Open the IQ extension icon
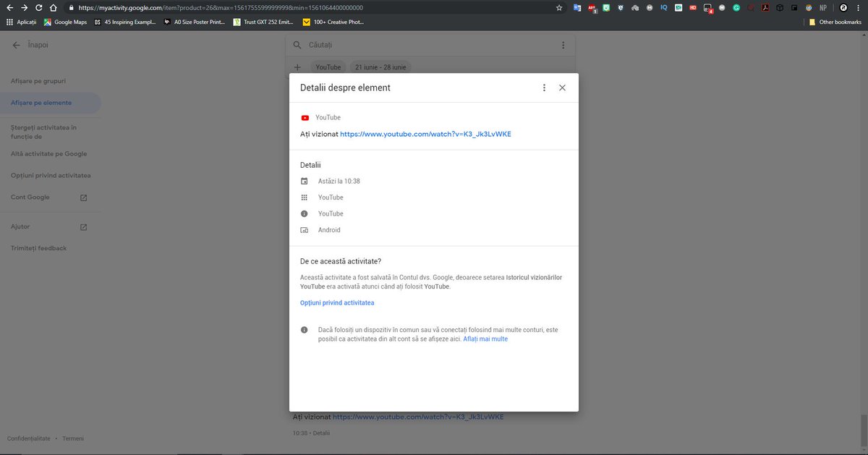The width and height of the screenshot is (868, 455). [663, 8]
